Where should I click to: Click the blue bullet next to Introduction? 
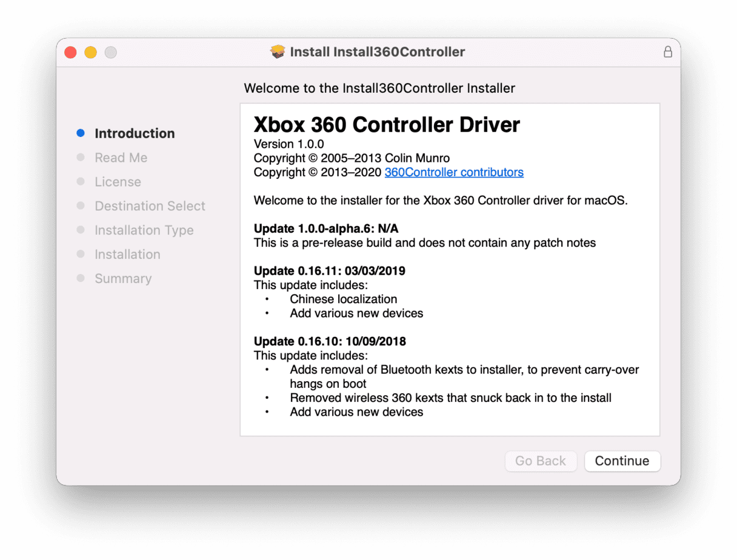[x=81, y=133]
